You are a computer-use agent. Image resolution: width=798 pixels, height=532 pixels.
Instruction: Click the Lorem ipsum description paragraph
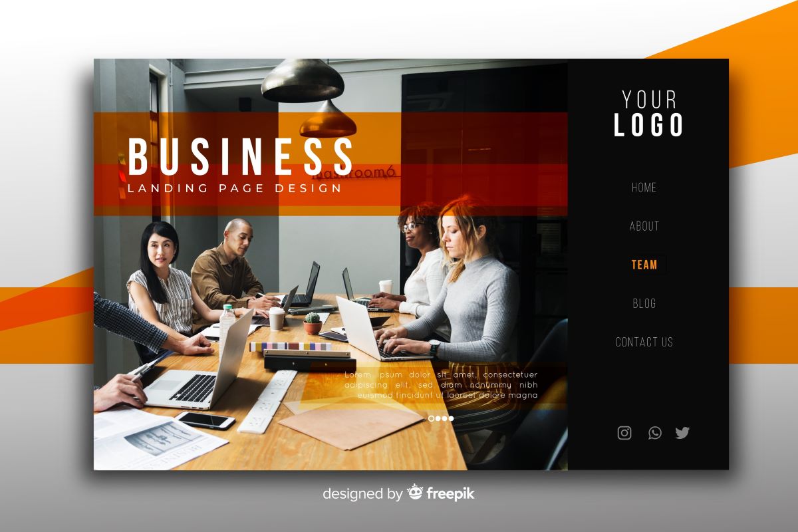click(x=441, y=385)
